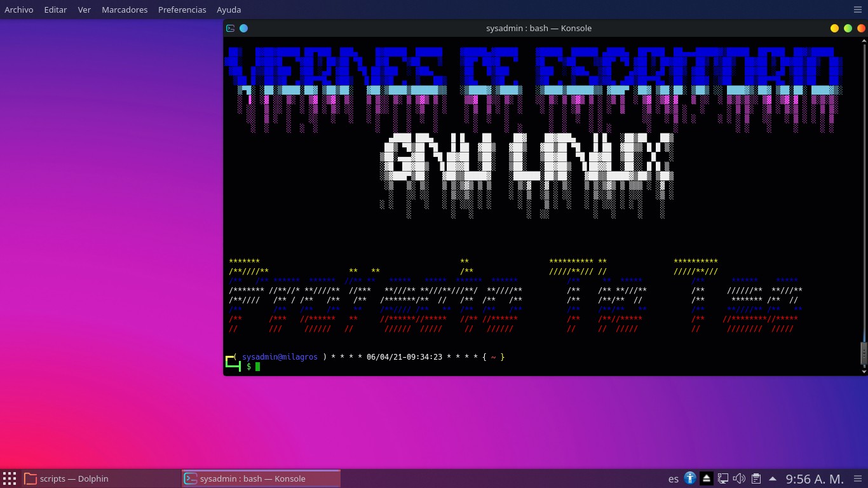Open the Marcadores menu

click(x=125, y=10)
